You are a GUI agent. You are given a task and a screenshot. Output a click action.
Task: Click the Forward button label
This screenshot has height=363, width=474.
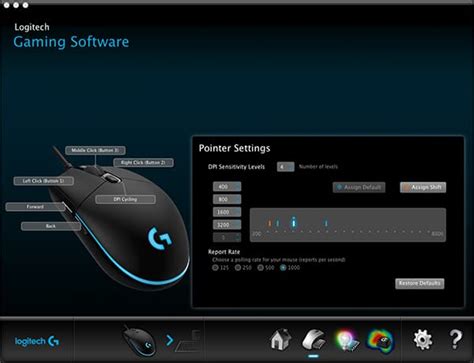35,207
